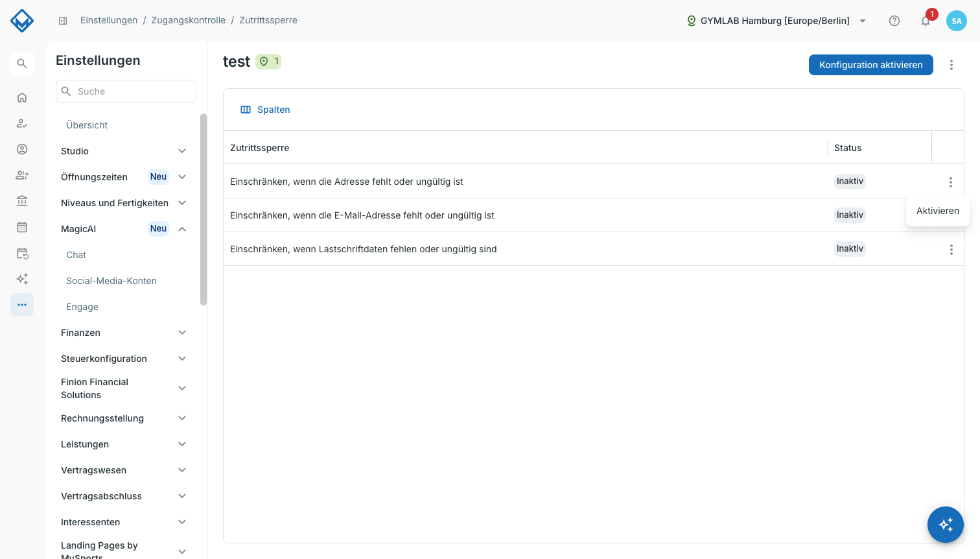Click the floating sparkle assistant button
The width and height of the screenshot is (980, 559).
pyautogui.click(x=946, y=525)
